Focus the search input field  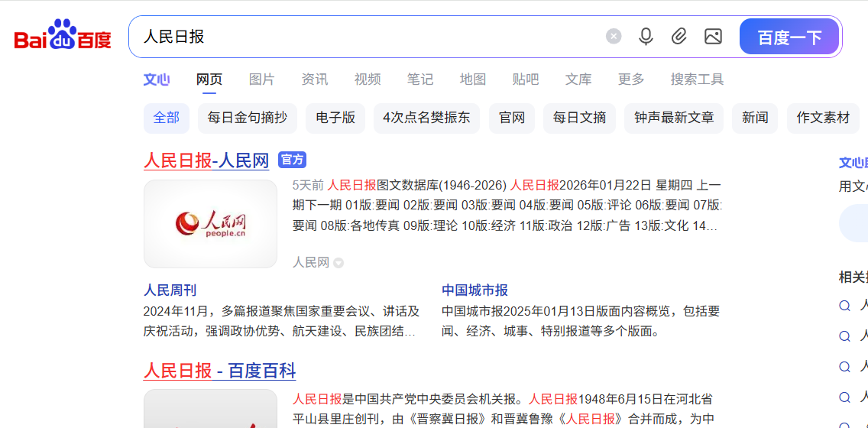(367, 37)
